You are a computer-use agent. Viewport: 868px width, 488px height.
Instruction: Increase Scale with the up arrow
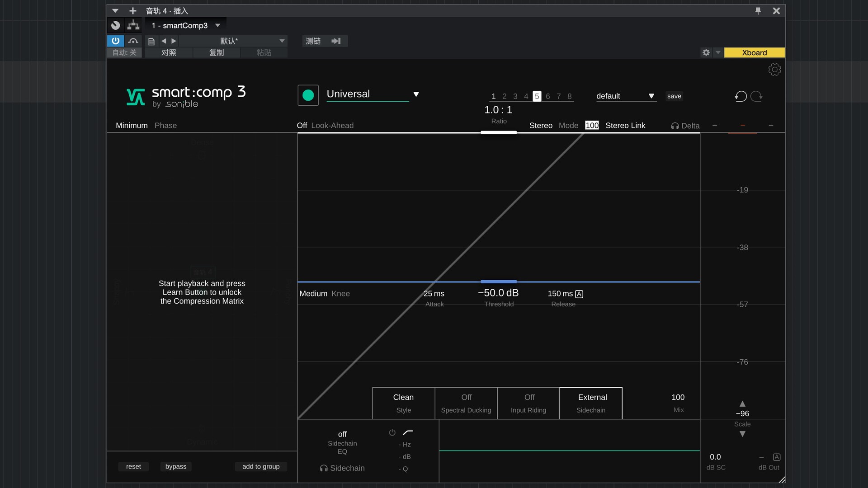tap(742, 404)
